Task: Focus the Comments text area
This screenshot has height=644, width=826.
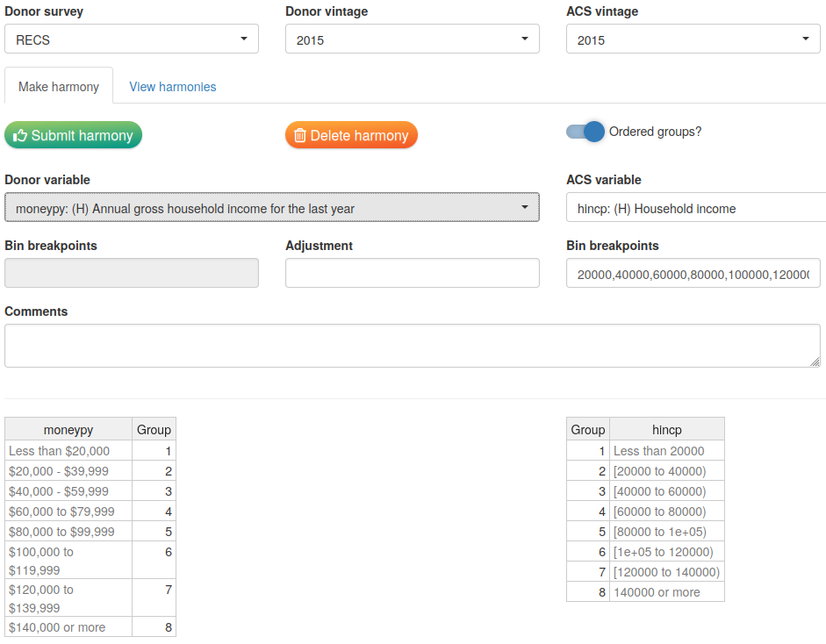Action: click(x=413, y=346)
